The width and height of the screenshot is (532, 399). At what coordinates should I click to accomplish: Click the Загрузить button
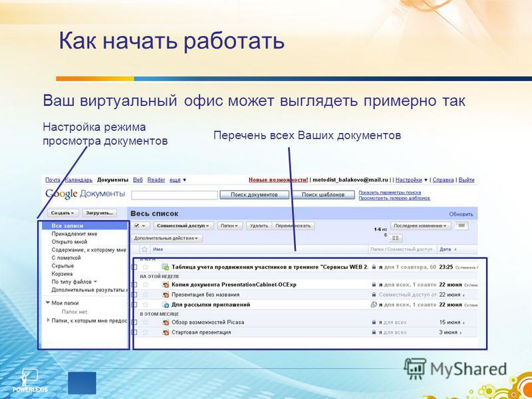click(99, 213)
